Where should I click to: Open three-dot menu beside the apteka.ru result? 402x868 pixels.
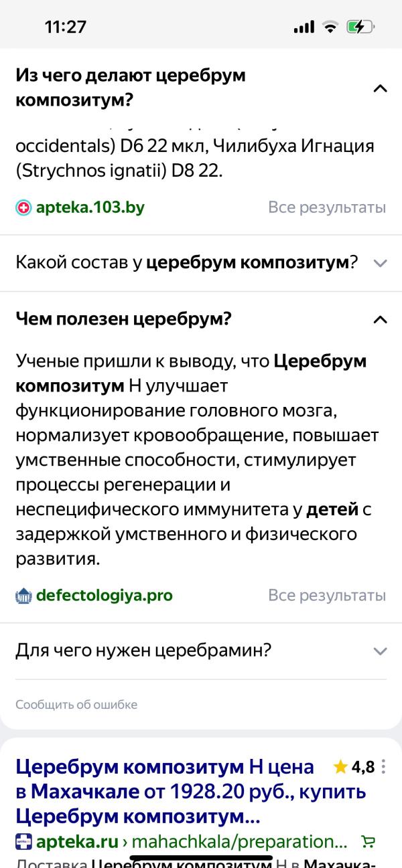(383, 766)
